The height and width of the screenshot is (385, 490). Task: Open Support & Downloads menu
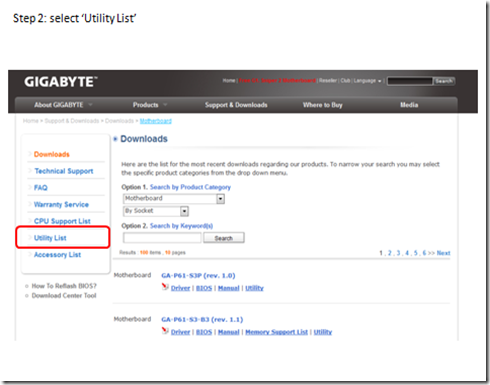tap(236, 105)
